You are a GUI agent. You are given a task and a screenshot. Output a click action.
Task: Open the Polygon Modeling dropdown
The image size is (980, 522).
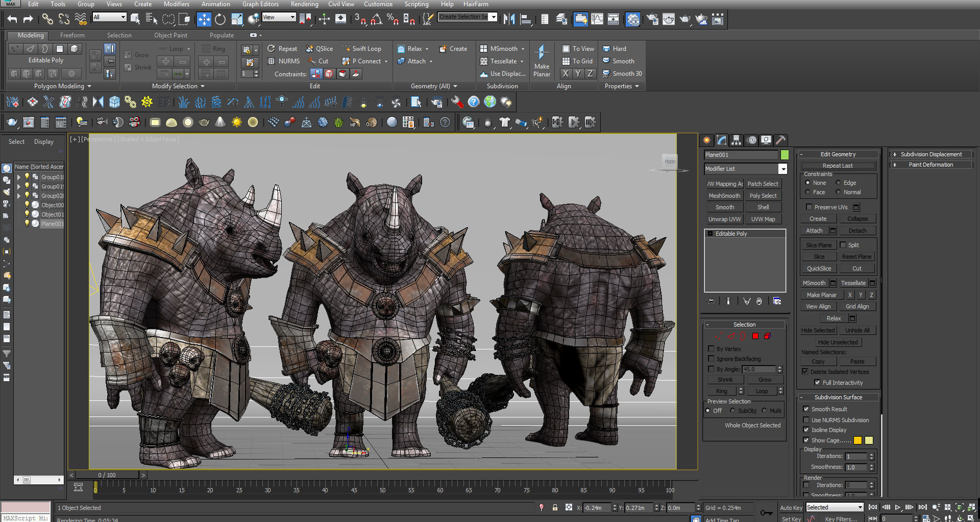click(62, 86)
